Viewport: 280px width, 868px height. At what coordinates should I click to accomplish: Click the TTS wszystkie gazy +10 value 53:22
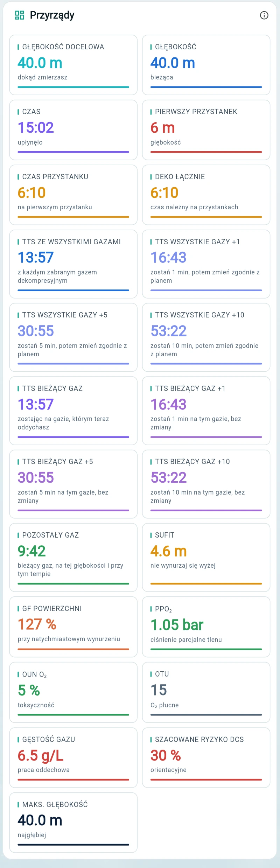169,331
